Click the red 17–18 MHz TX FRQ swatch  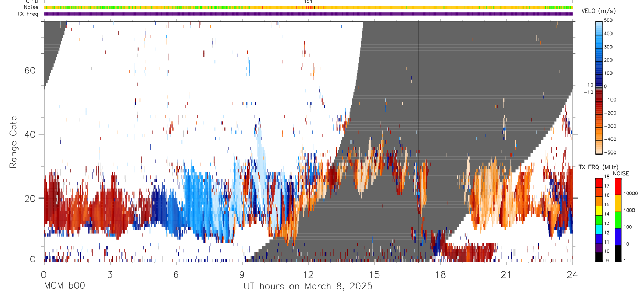coord(599,182)
